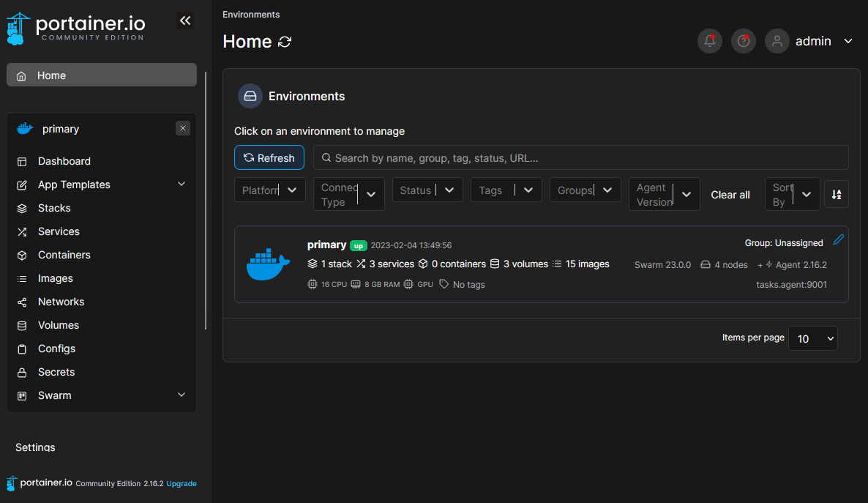The image size is (868, 503).
Task: Edit the primary environment with pencil icon
Action: pos(839,239)
